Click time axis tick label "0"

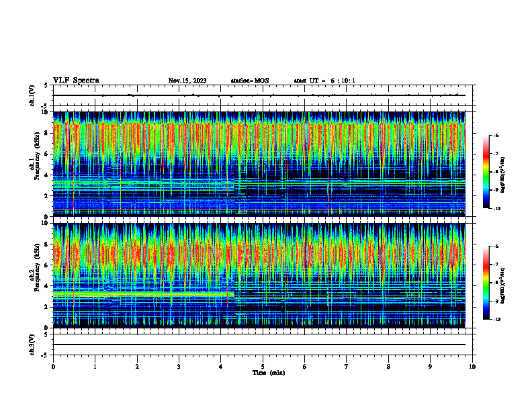pos(53,367)
